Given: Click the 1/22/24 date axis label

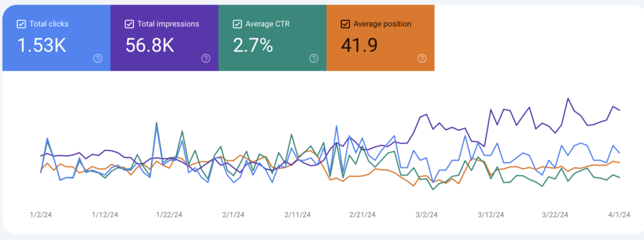Looking at the screenshot, I should 169,215.
